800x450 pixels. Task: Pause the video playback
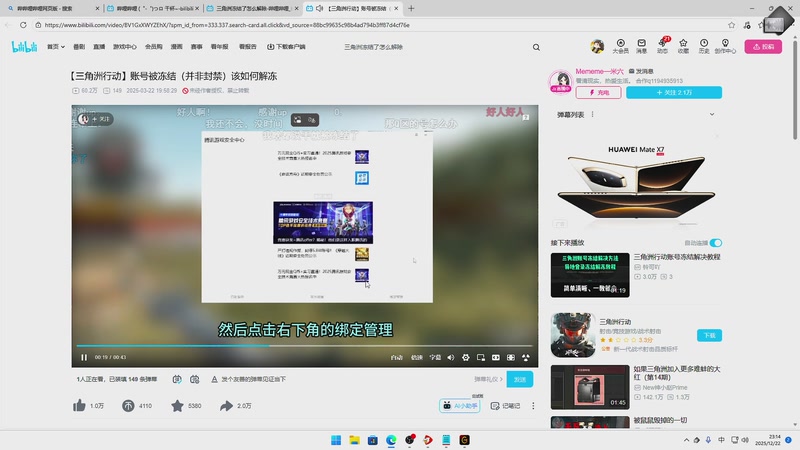click(x=84, y=357)
